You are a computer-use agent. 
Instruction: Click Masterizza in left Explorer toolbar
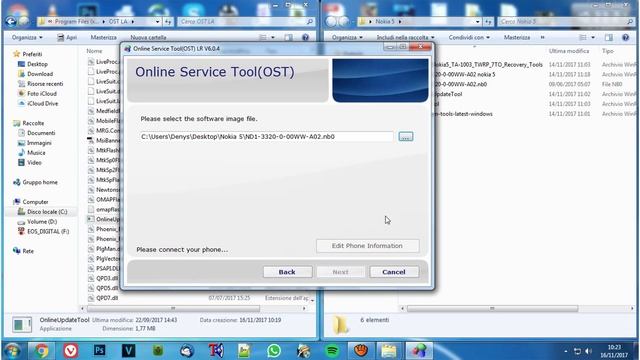coord(104,37)
